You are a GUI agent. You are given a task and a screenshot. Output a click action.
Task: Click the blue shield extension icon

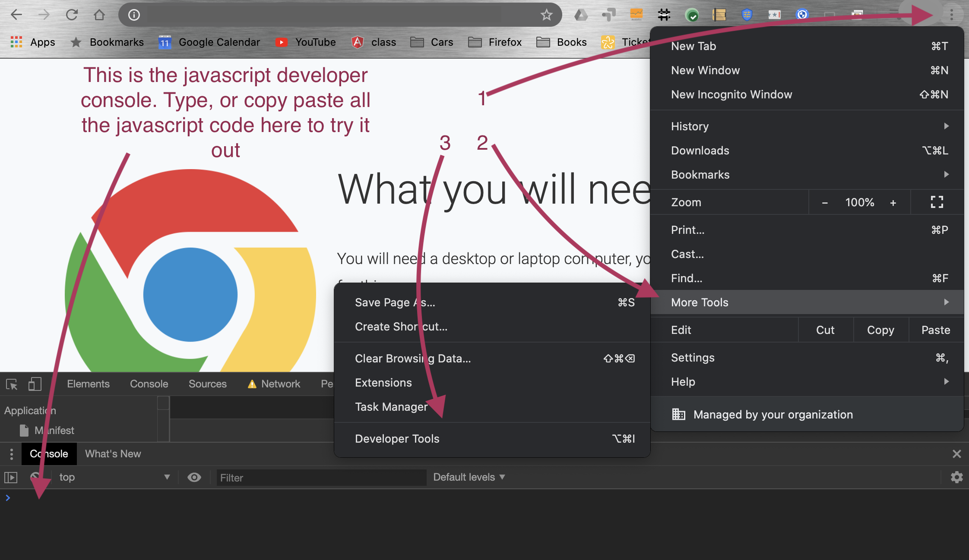point(747,15)
